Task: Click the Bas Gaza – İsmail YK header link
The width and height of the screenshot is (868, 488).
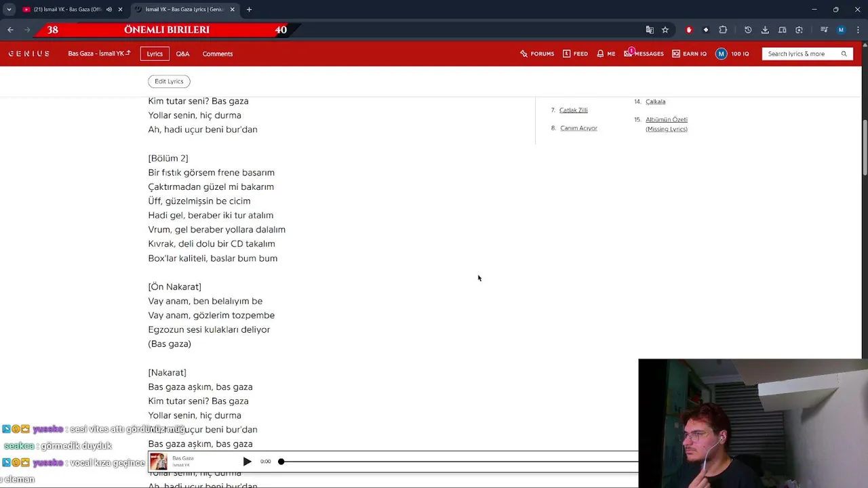Action: click(99, 54)
